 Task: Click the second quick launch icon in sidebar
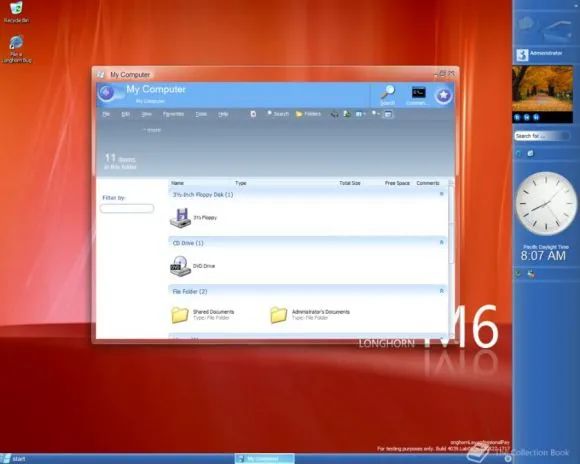pos(531,153)
